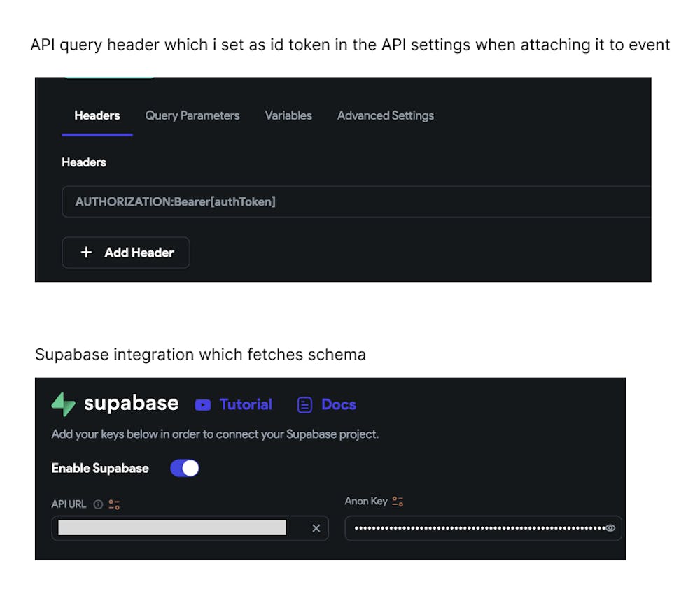Viewport: 700px width, 596px height.
Task: Clear the API URL field with X
Action: click(316, 528)
